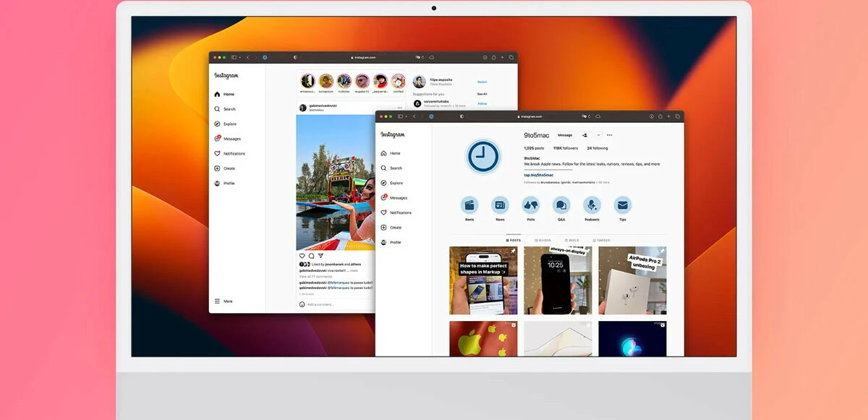Viewport: 868px width, 420px height.
Task: Open the More menu in the feed window sidebar
Action: (x=224, y=301)
